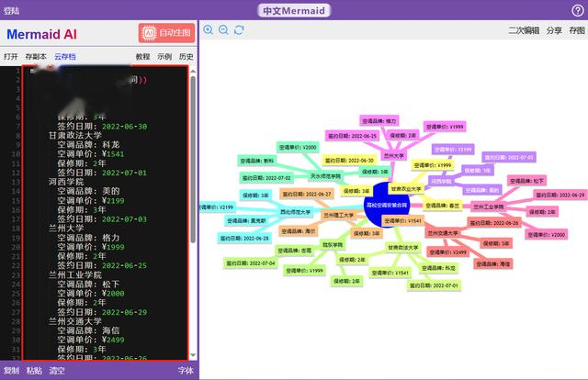588x380 pixels.
Task: Select the 甘肃政法大学 mind map node
Action: coord(402,248)
